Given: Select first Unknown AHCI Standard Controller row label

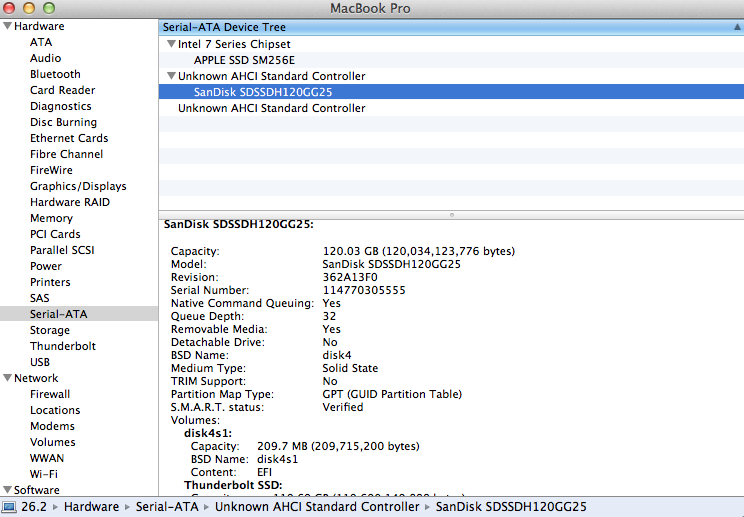Looking at the screenshot, I should (x=271, y=76).
